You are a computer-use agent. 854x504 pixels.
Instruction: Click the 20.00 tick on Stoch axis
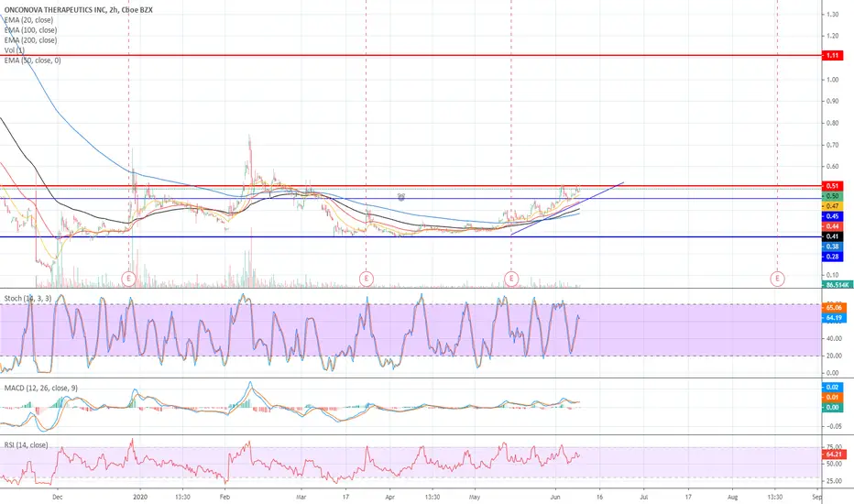click(832, 356)
